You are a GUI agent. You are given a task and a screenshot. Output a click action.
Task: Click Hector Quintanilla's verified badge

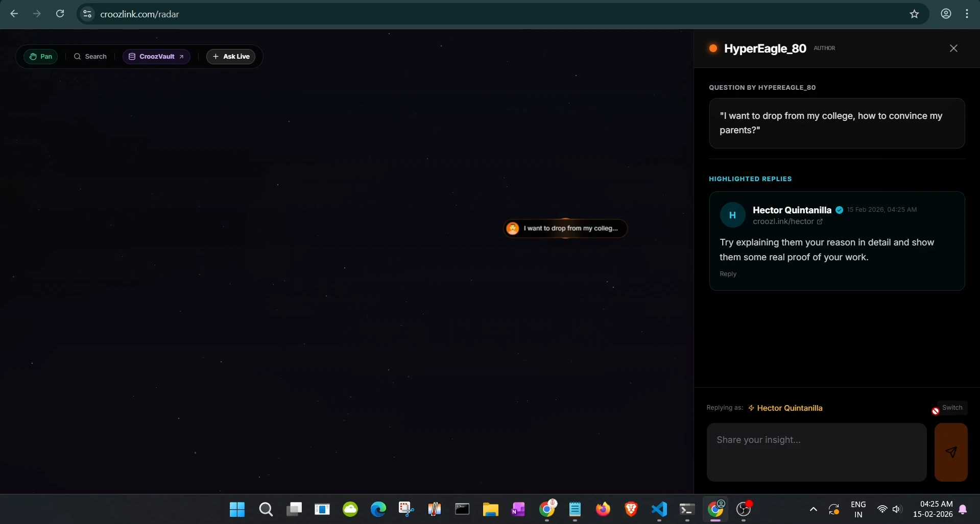839,210
